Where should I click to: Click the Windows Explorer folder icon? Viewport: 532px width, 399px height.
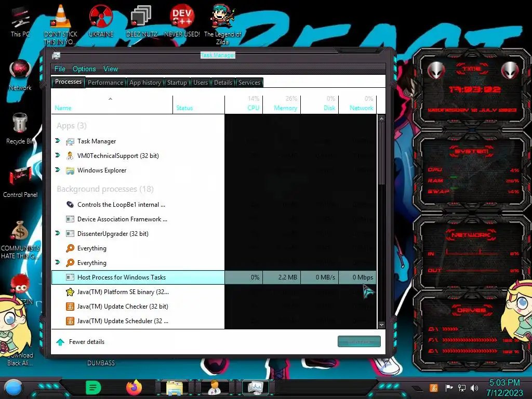click(70, 170)
